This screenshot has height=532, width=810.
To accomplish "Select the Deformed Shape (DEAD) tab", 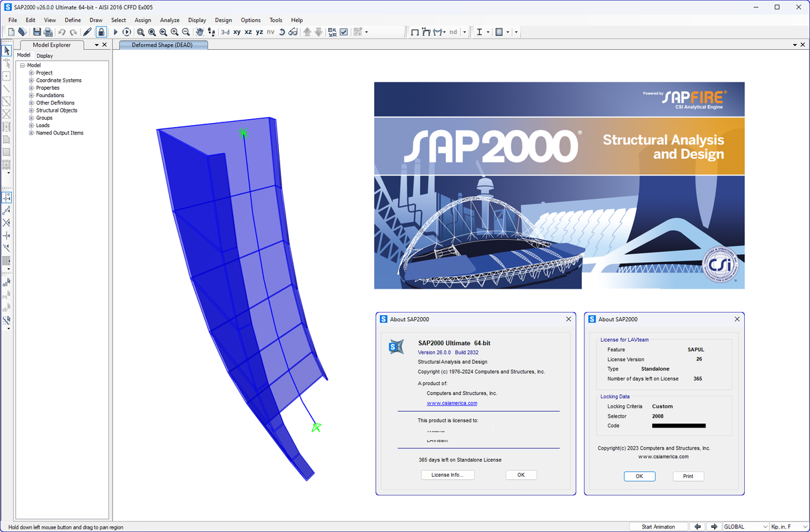I will (163, 45).
